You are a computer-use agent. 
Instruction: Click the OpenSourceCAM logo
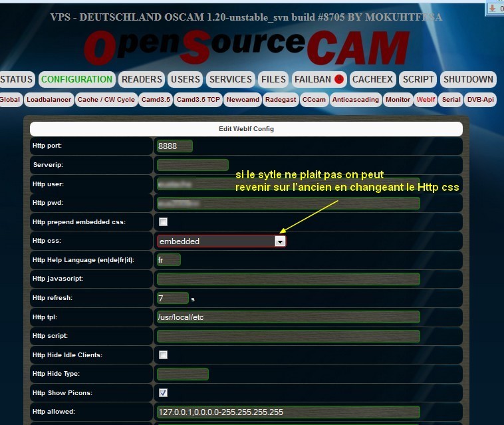tap(247, 48)
